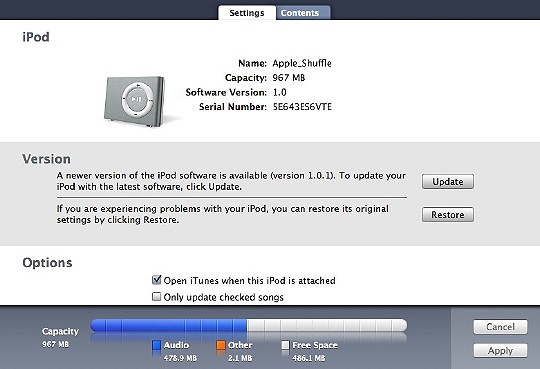Click the software version value 1.0

coord(279,92)
